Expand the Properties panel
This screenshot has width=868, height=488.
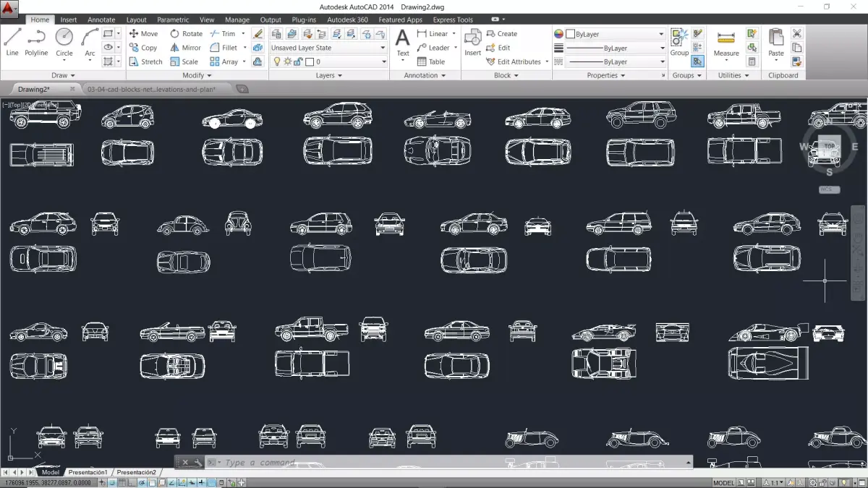click(x=606, y=75)
